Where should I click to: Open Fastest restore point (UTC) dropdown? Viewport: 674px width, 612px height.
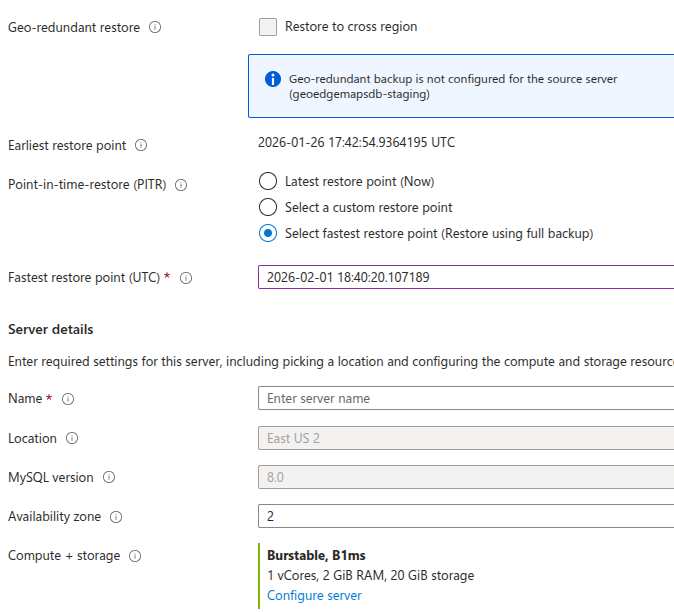coord(466,277)
